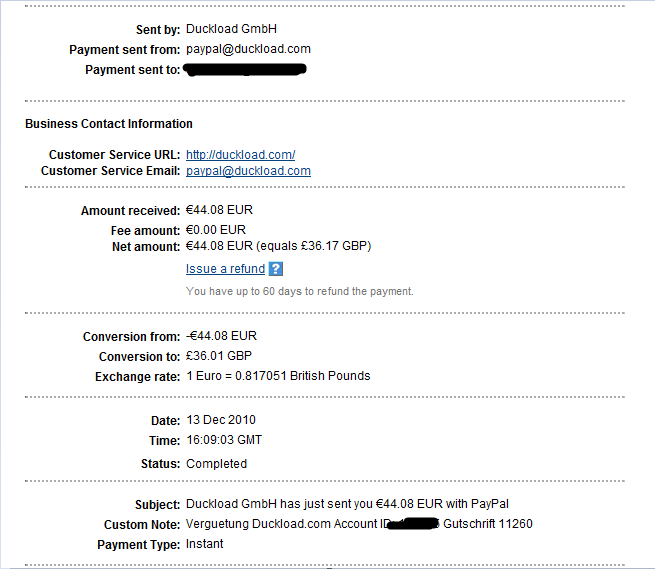Click the Payment sent from email address
Viewport: 655px width, 569px height.
pyautogui.click(x=248, y=49)
